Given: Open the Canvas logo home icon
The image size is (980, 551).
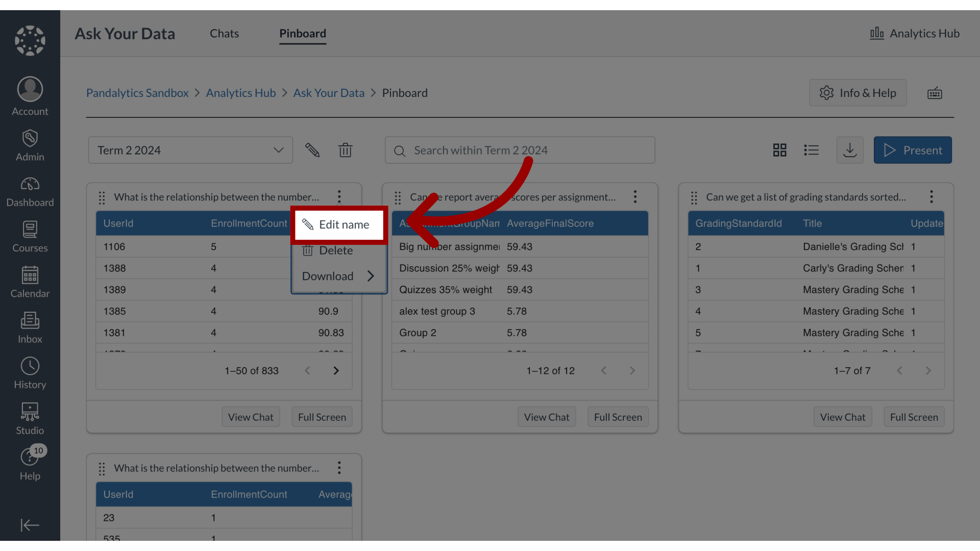Looking at the screenshot, I should [30, 41].
